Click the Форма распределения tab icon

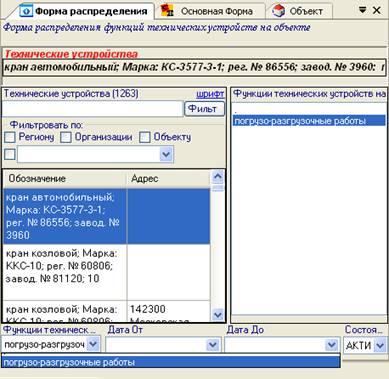click(x=26, y=11)
